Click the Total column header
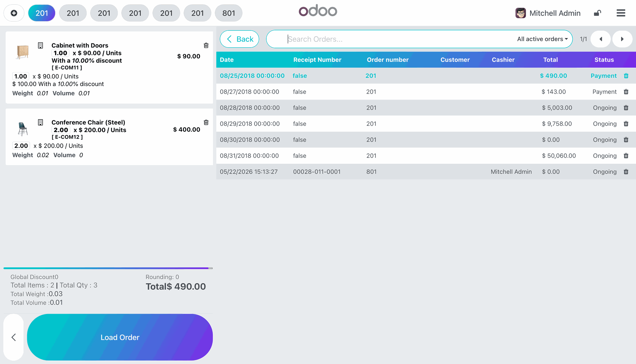Screen dimensions: 636x364 point(551,60)
